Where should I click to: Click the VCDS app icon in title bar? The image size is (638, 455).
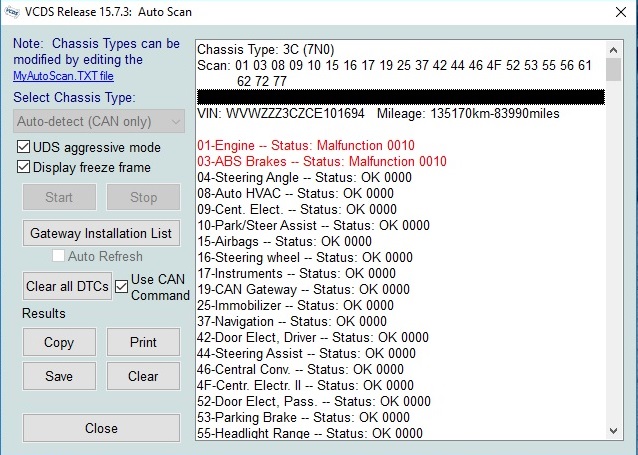coord(13,12)
